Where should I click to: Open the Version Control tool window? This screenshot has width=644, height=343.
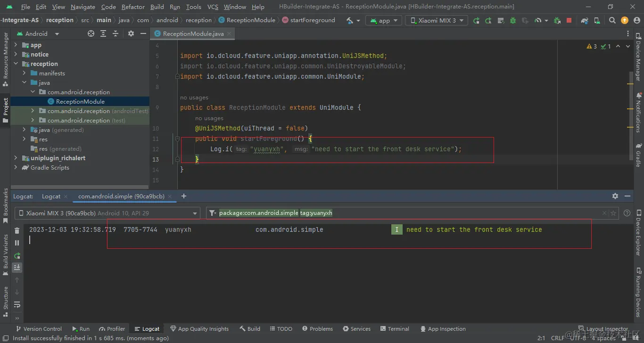click(39, 329)
